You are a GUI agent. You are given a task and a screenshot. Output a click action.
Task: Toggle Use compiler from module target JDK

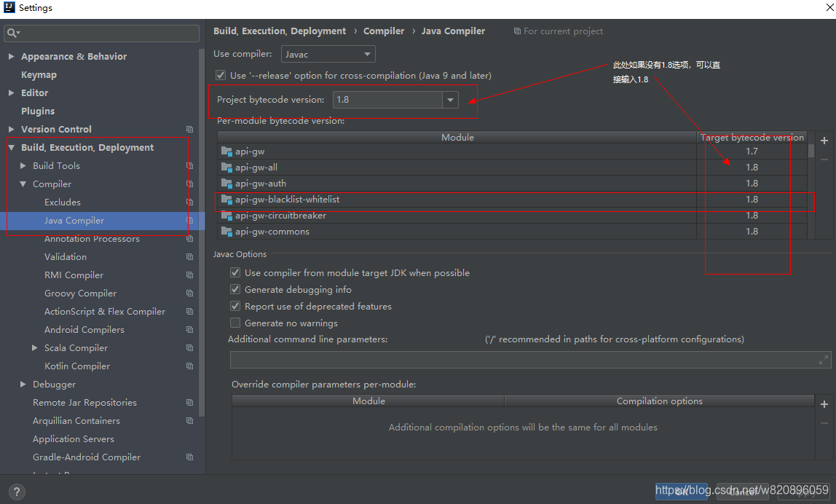tap(235, 272)
